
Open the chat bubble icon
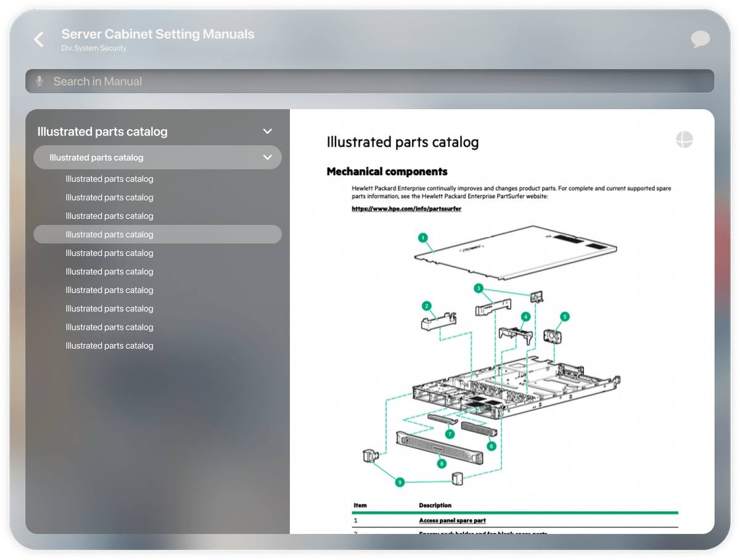tap(700, 39)
